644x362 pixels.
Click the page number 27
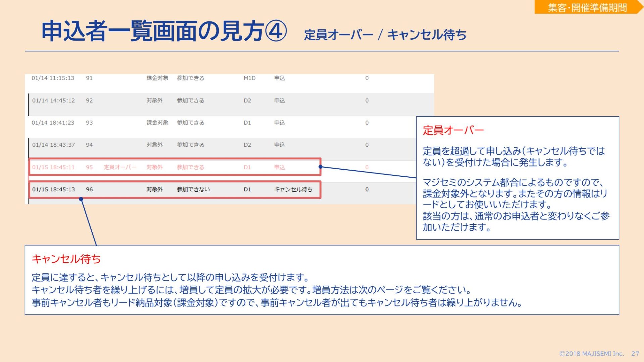click(635, 354)
